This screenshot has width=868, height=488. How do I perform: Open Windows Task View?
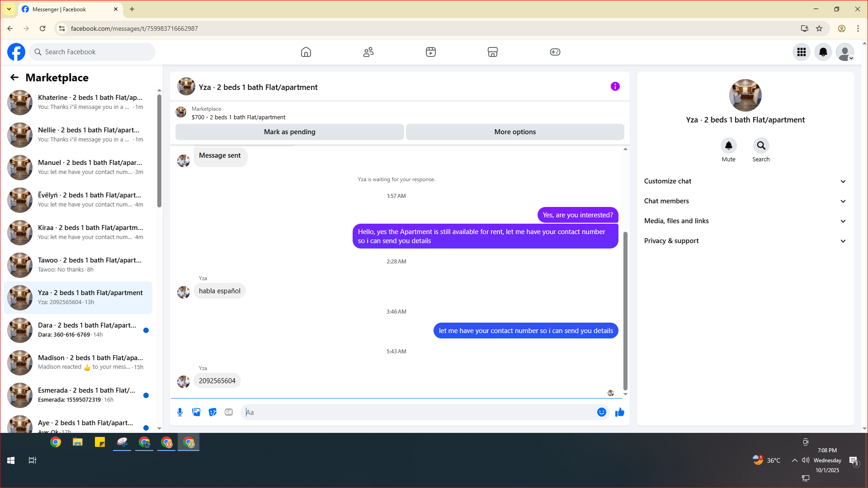point(33,460)
